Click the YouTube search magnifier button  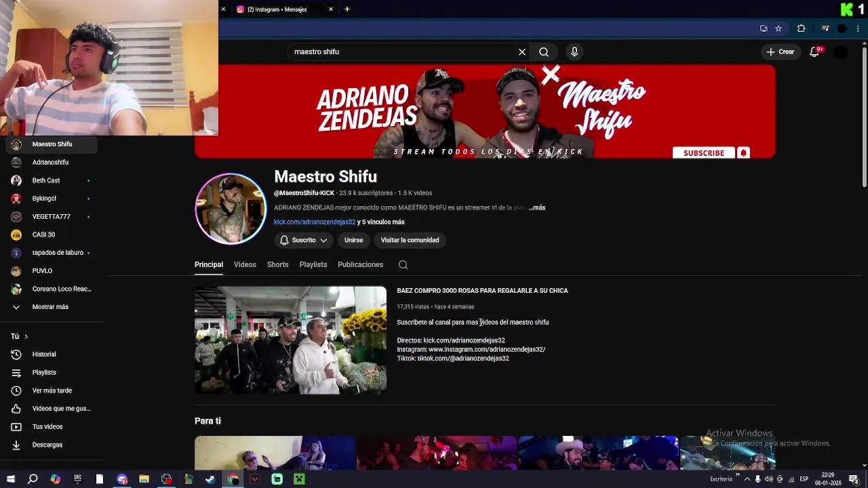coord(544,52)
